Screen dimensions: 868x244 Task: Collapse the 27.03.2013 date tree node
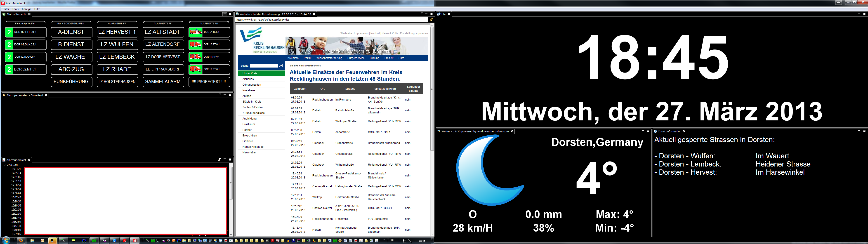pyautogui.click(x=5, y=165)
